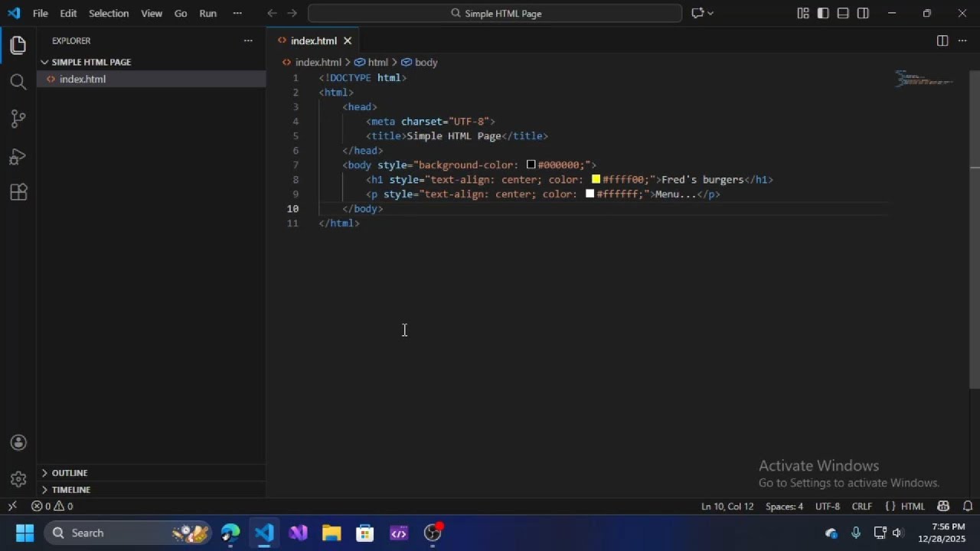
Task: Open notifications bell in status bar
Action: click(x=968, y=506)
